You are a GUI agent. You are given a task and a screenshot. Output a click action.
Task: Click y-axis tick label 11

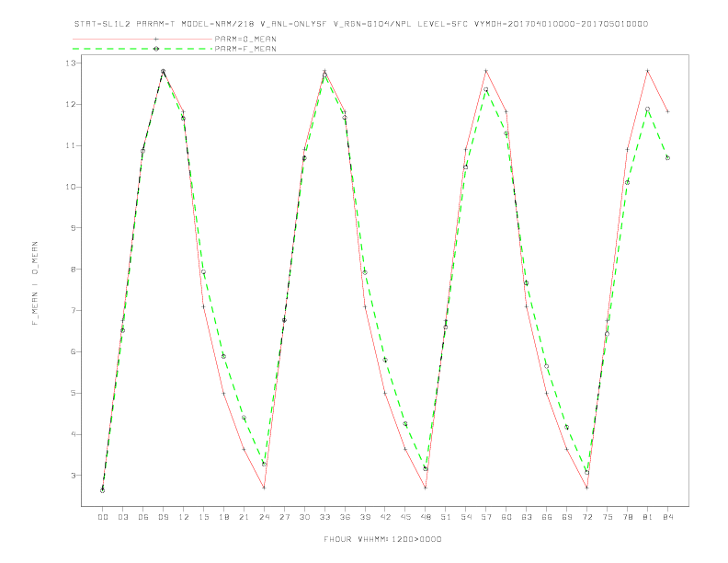70,146
